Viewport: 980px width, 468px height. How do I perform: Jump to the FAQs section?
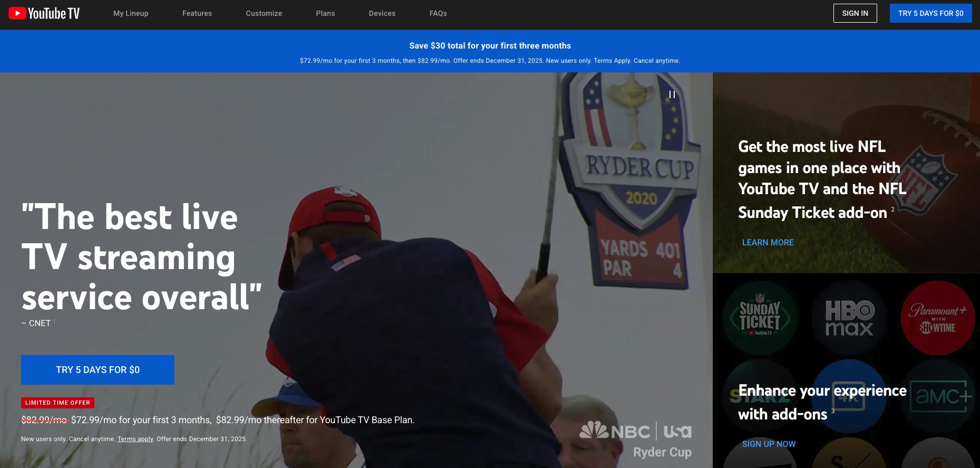[438, 13]
